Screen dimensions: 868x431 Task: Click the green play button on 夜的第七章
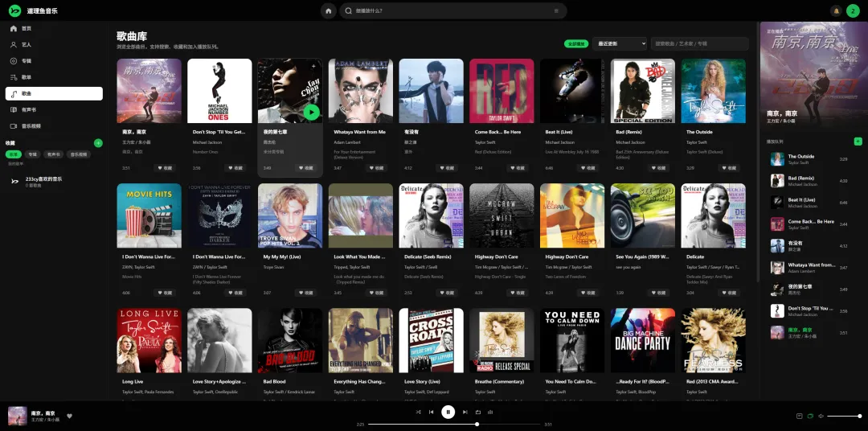click(x=312, y=113)
